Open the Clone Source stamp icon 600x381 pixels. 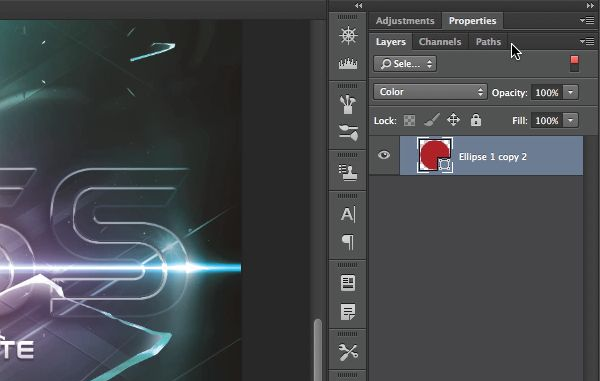point(348,173)
